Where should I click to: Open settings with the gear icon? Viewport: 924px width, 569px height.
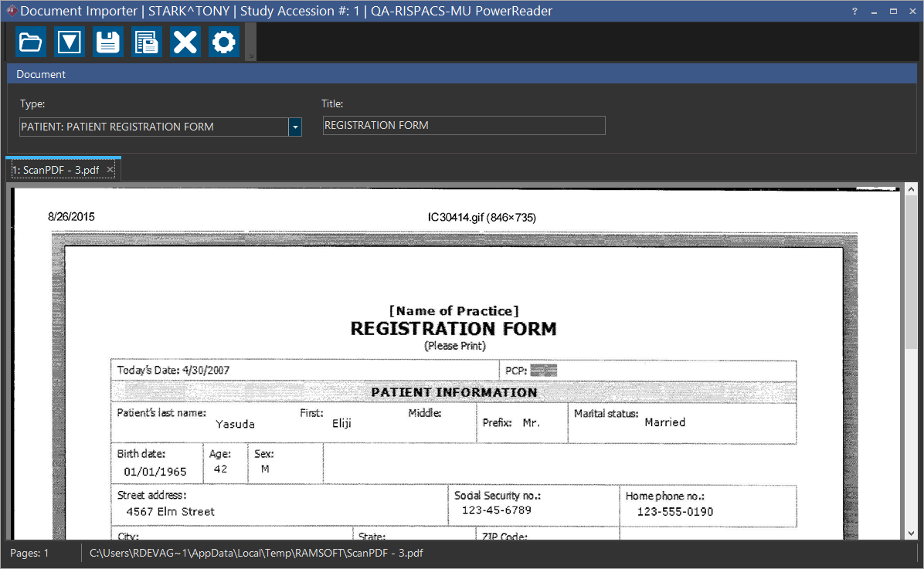(x=223, y=42)
